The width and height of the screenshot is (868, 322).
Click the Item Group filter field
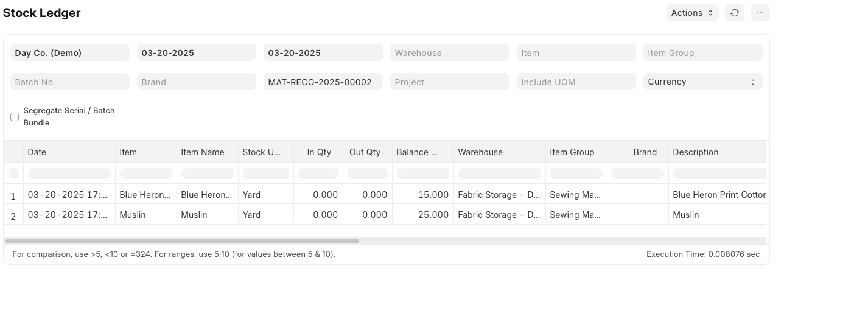(x=702, y=53)
